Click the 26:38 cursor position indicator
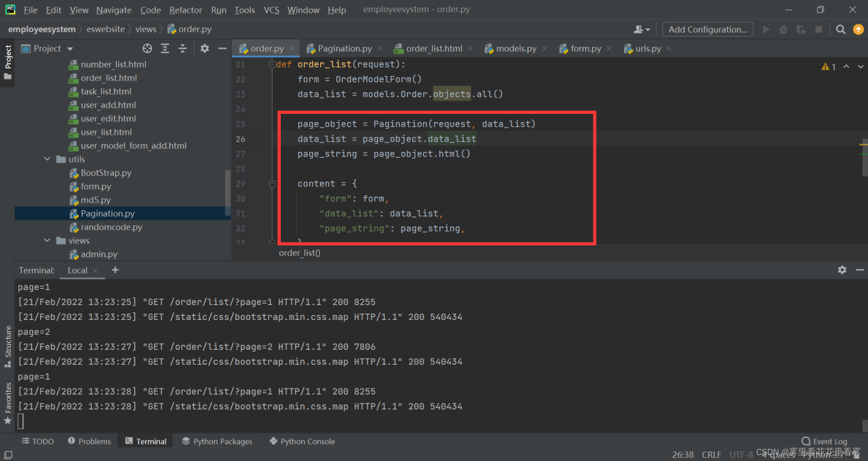 pyautogui.click(x=683, y=454)
